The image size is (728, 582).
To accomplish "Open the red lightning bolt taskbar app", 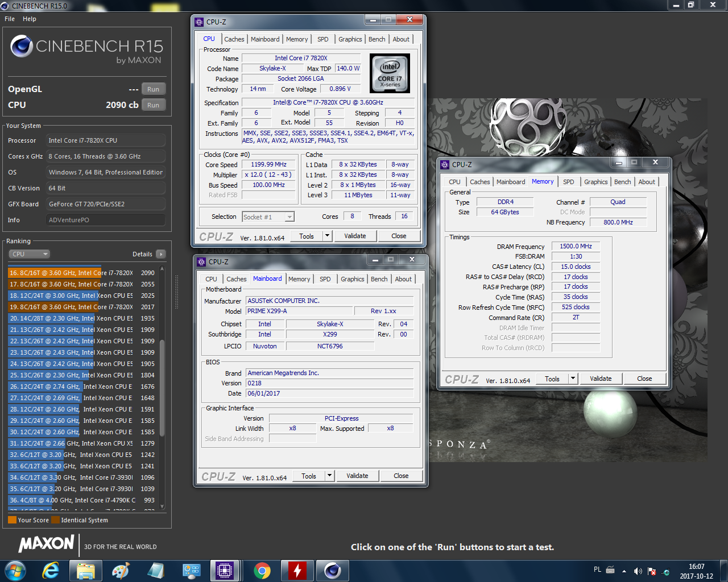I will click(x=297, y=571).
